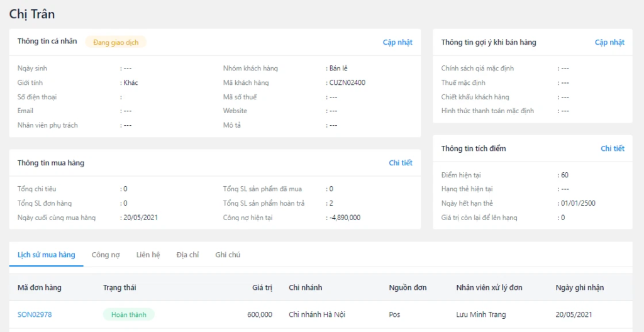The height and width of the screenshot is (332, 644).
Task: Click the Chi nhánh column header
Action: [x=305, y=287]
